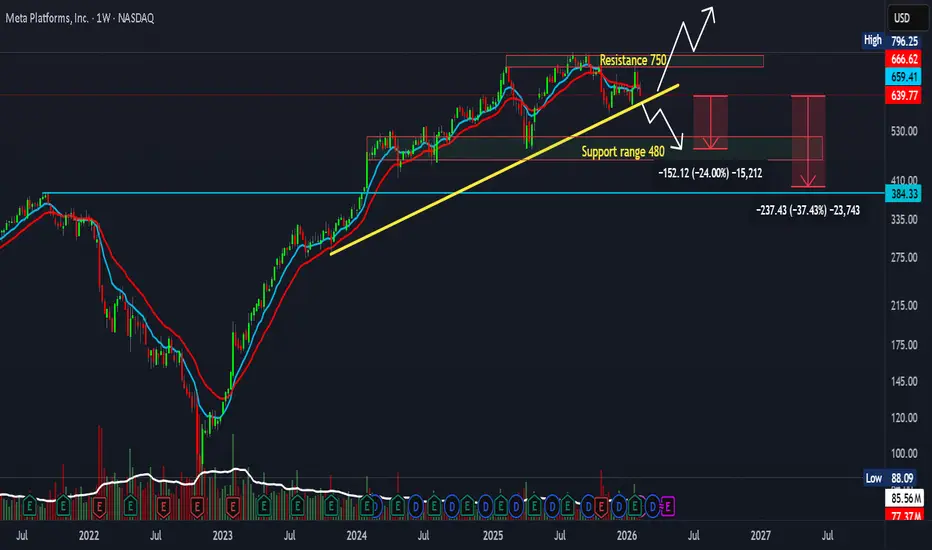Screen dimensions: 932x550
Task: Click the 639.77 last price tag
Action: point(903,95)
